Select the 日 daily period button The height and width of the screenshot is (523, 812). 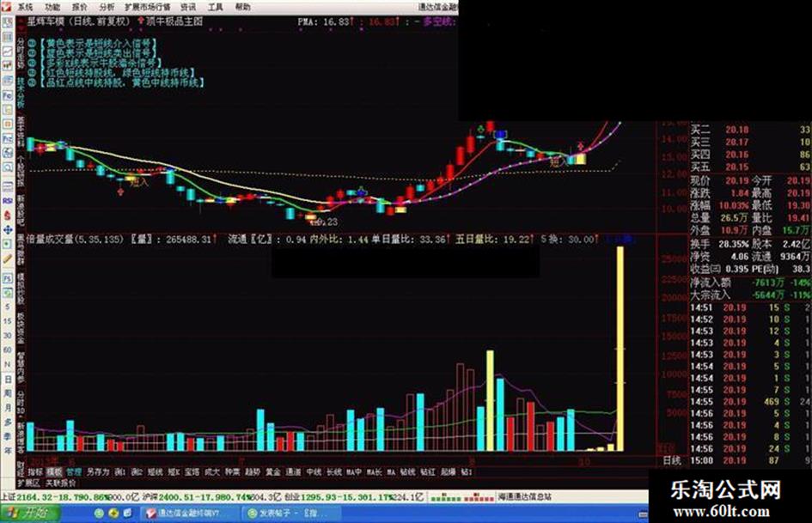coord(7,379)
